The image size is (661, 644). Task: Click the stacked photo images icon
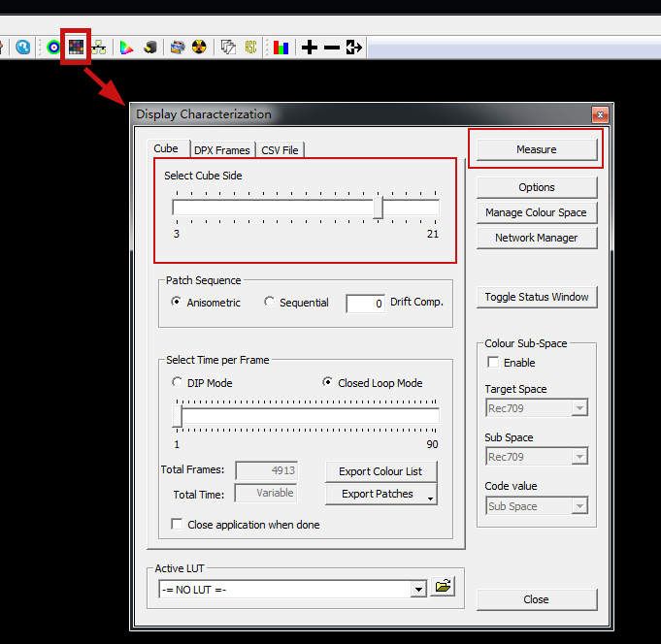click(178, 48)
